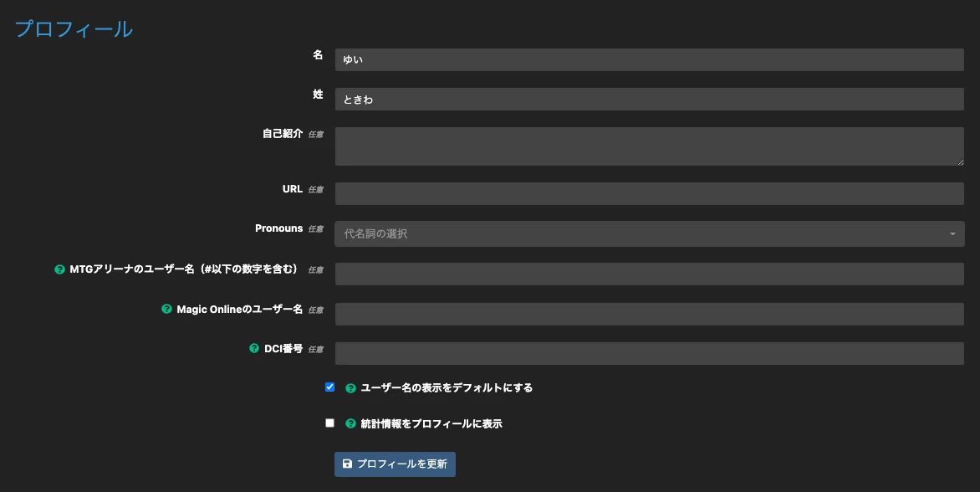Click the ユーザー名の表示をデフォルトにする label text
980x492 pixels.
(x=447, y=388)
